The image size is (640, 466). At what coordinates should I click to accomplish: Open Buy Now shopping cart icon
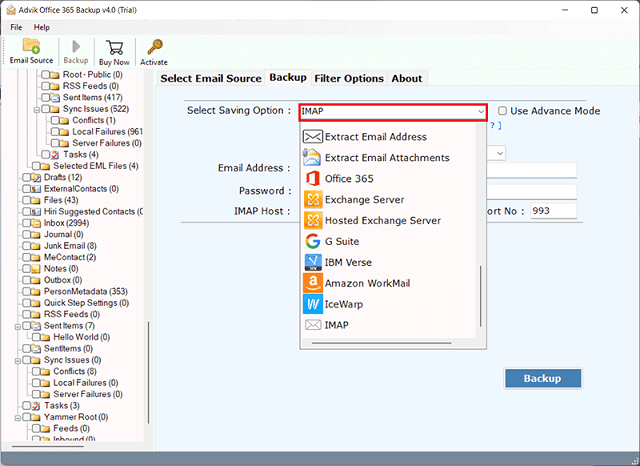pyautogui.click(x=114, y=48)
